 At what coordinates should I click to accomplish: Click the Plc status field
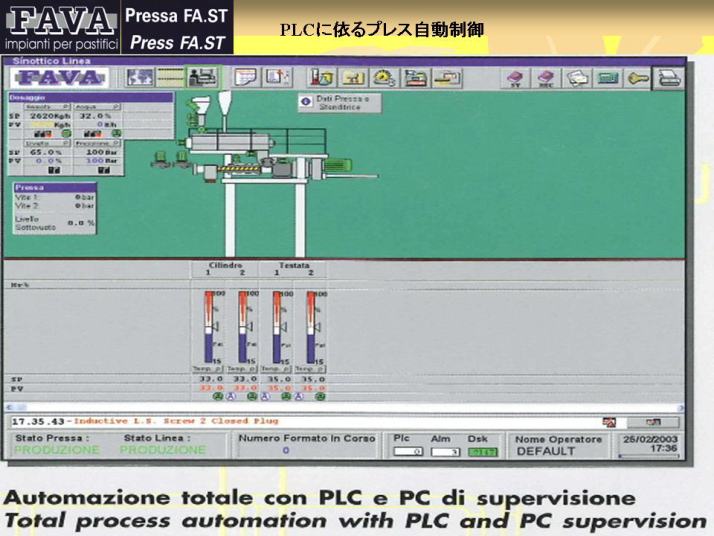(x=408, y=452)
